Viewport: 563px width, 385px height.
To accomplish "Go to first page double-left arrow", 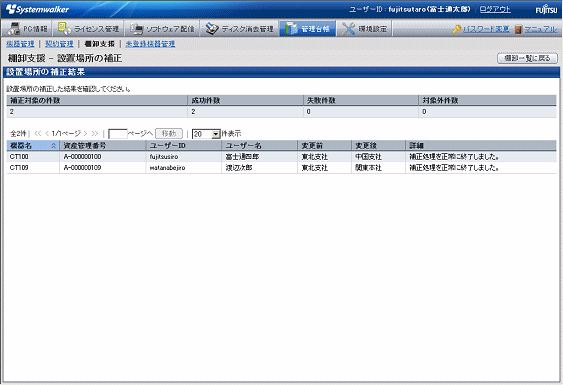I will pyautogui.click(x=38, y=134).
